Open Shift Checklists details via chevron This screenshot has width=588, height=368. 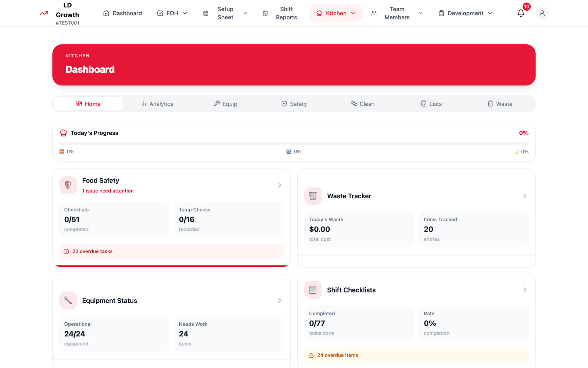point(524,290)
